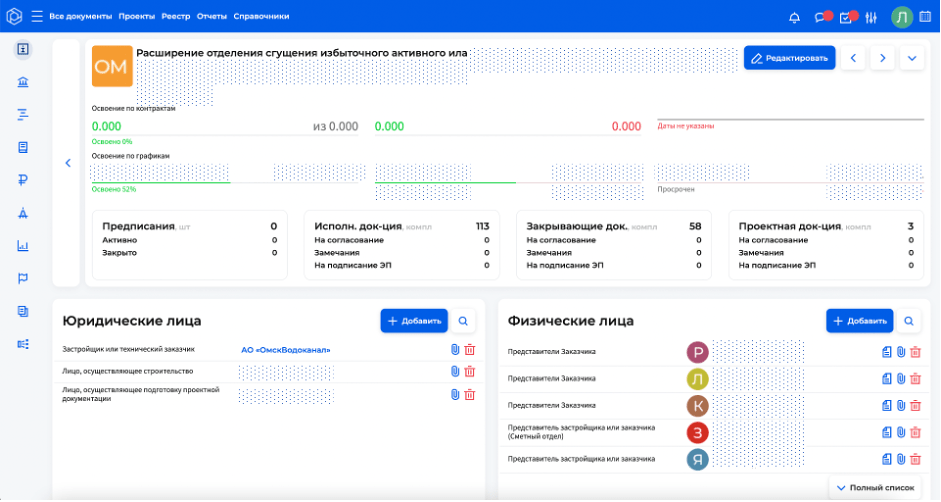Open the Справочники menu
The width and height of the screenshot is (941, 502).
point(261,17)
